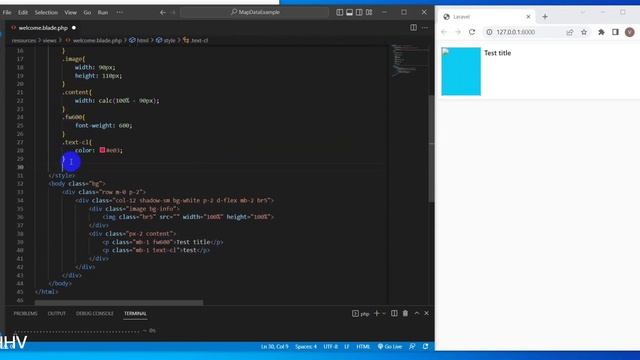Screen dimensions: 640x360
Task: Maximize the panel with chevron up
Action: pyautogui.click(x=417, y=313)
